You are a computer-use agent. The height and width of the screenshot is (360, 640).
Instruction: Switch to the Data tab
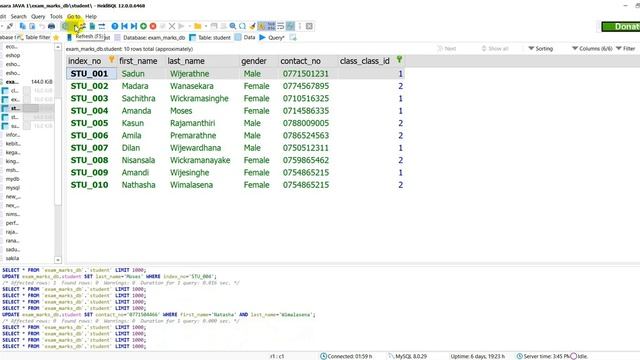point(245,38)
